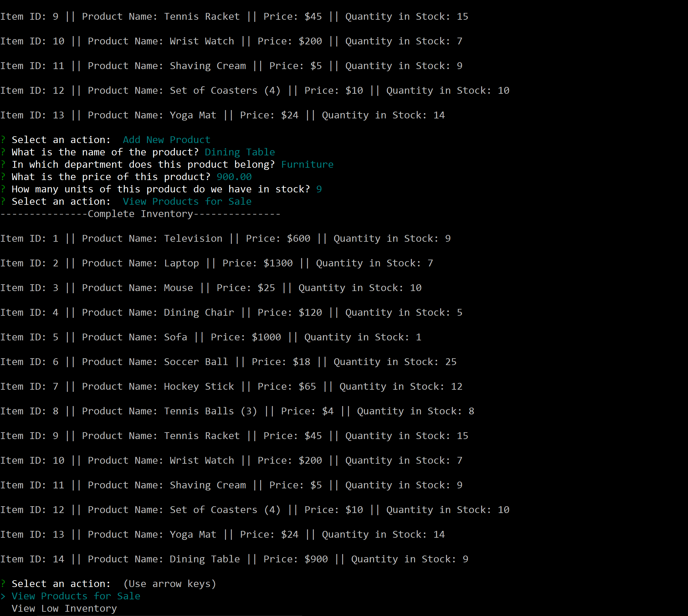The width and height of the screenshot is (688, 616).
Task: Select the highlighted View Products for Sale option
Action: tap(76, 596)
